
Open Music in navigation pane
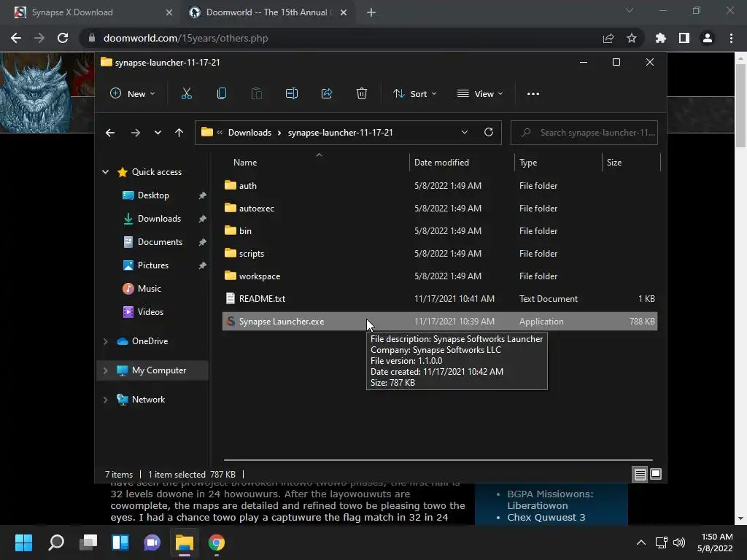149,289
